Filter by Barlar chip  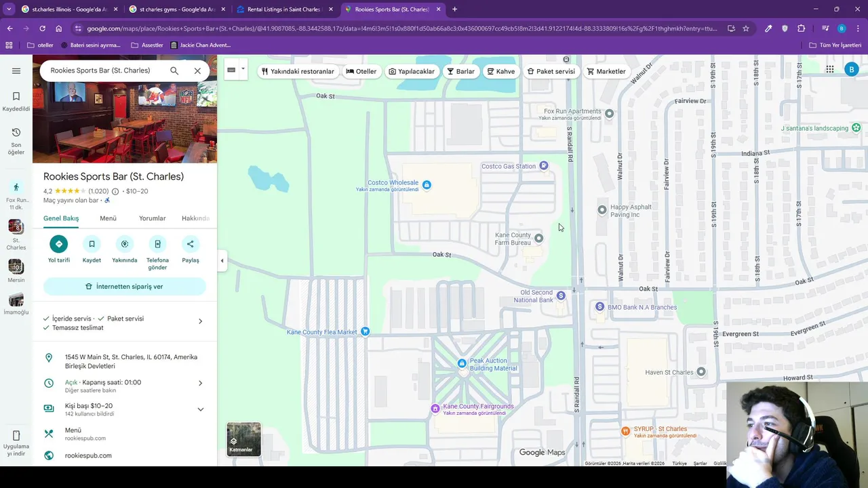click(x=461, y=71)
